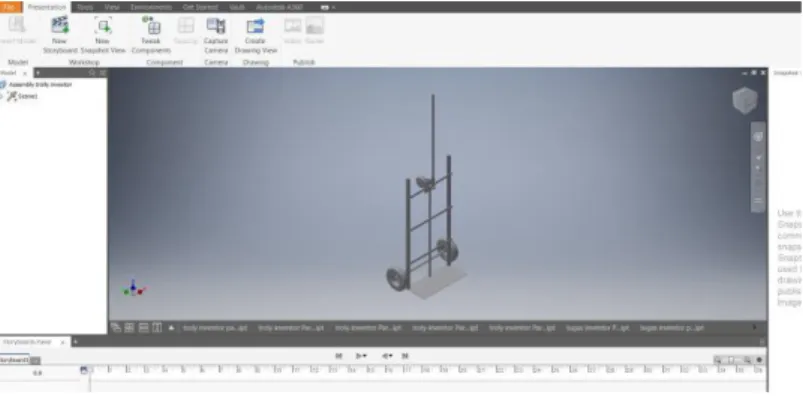The image size is (803, 398).
Task: Click the Raster publish icon
Action: pyautogui.click(x=314, y=26)
